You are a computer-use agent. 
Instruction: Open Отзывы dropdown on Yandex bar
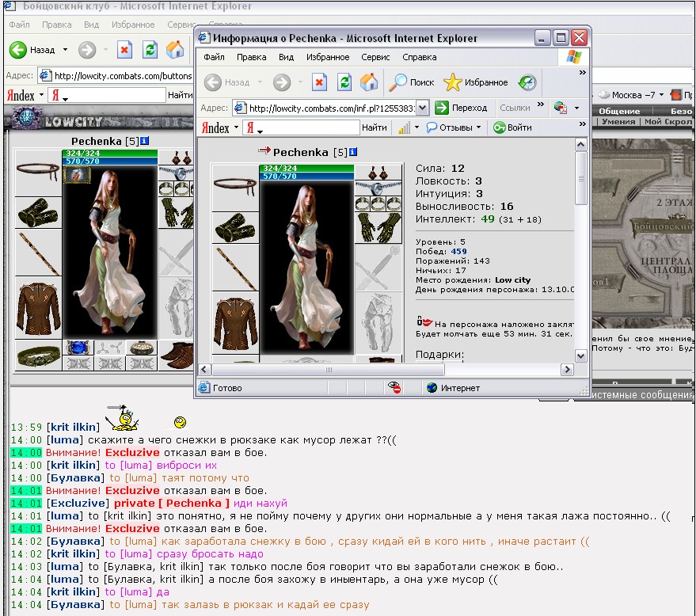(478, 127)
